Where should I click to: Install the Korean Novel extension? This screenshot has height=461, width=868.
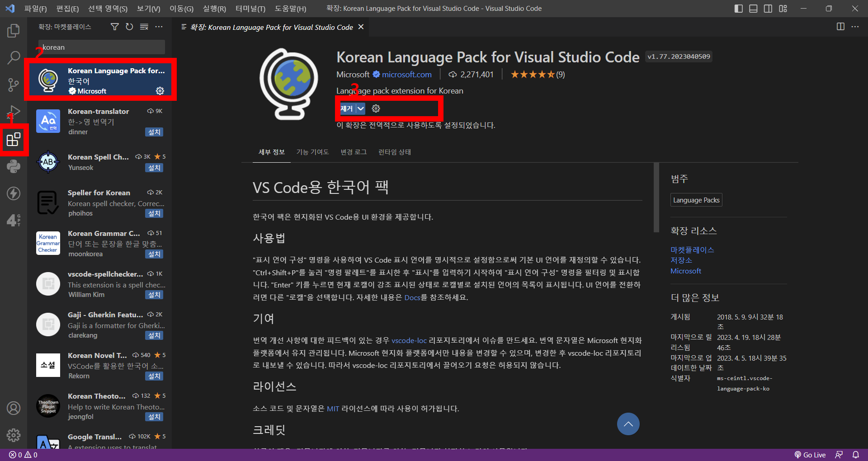(154, 376)
